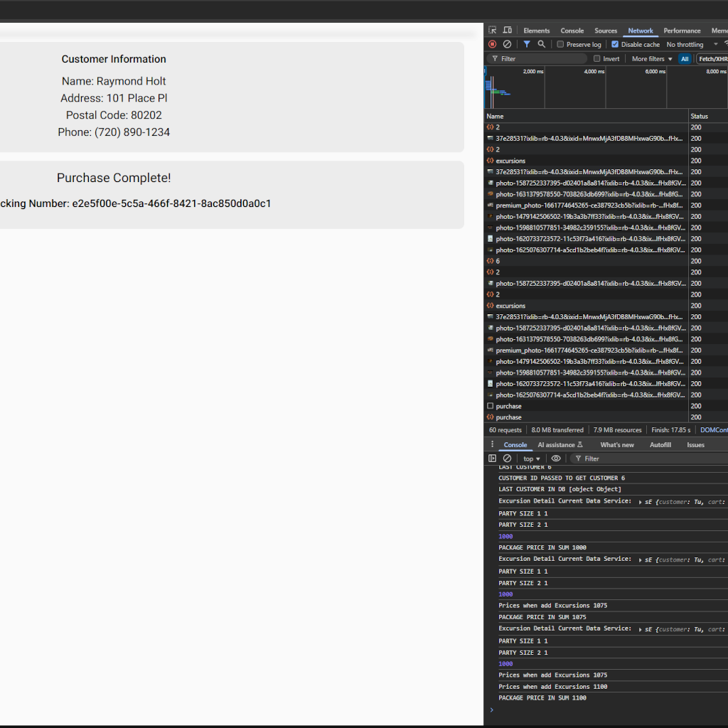
Task: Click the tracking number e2e5f00e text
Action: point(171,203)
